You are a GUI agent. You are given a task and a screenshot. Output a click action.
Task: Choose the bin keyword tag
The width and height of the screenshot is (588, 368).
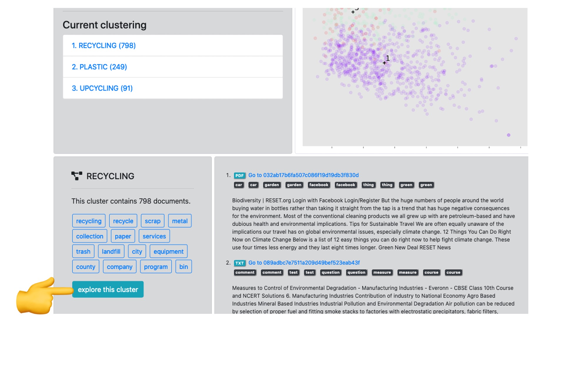(x=183, y=267)
